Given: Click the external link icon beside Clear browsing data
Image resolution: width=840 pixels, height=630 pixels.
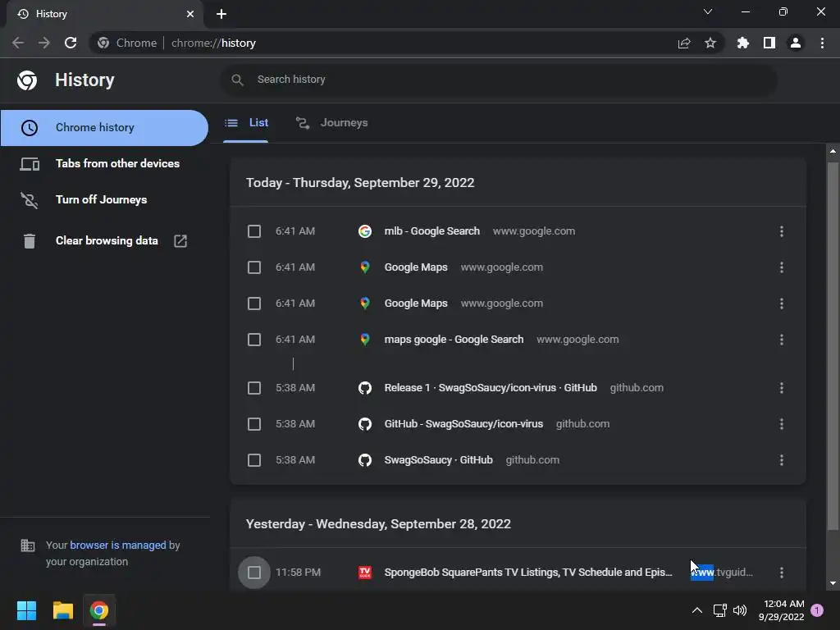Looking at the screenshot, I should click(x=180, y=240).
